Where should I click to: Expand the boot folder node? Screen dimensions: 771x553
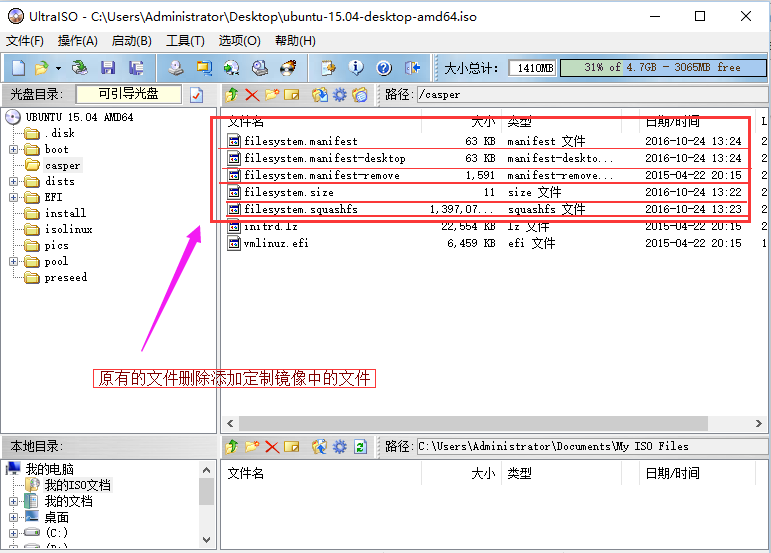pyautogui.click(x=14, y=149)
